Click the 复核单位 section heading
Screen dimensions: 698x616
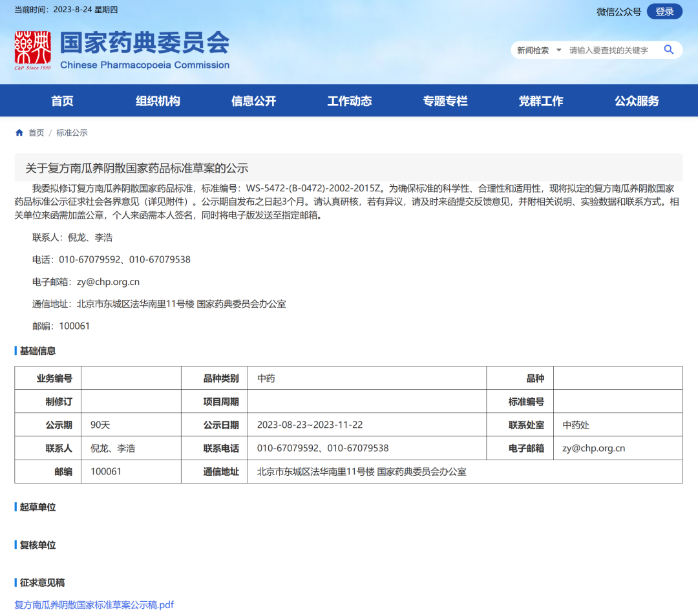tap(37, 545)
